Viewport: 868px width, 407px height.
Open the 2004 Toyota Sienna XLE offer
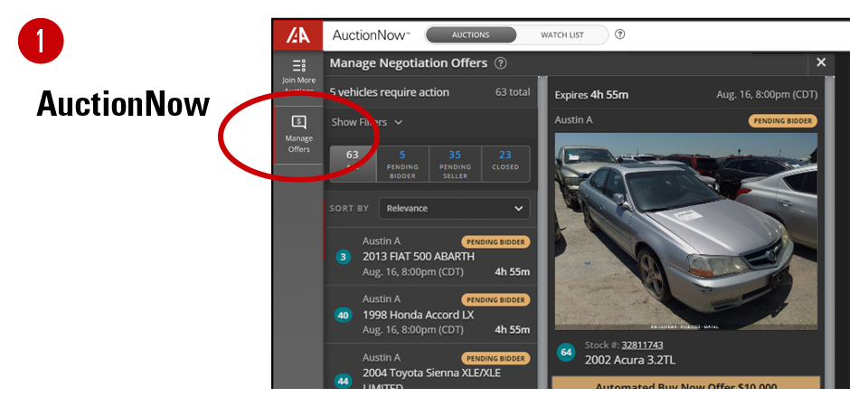click(x=430, y=366)
